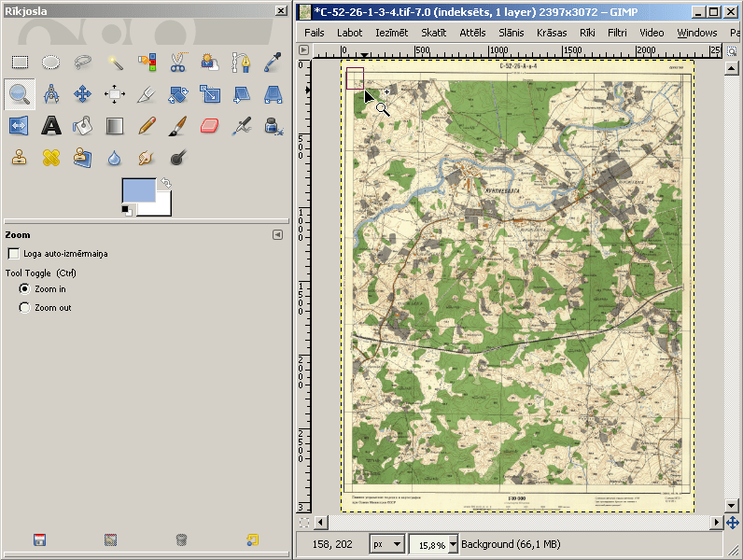Select the Scissors Select tool
The height and width of the screenshot is (560, 743).
[x=177, y=62]
